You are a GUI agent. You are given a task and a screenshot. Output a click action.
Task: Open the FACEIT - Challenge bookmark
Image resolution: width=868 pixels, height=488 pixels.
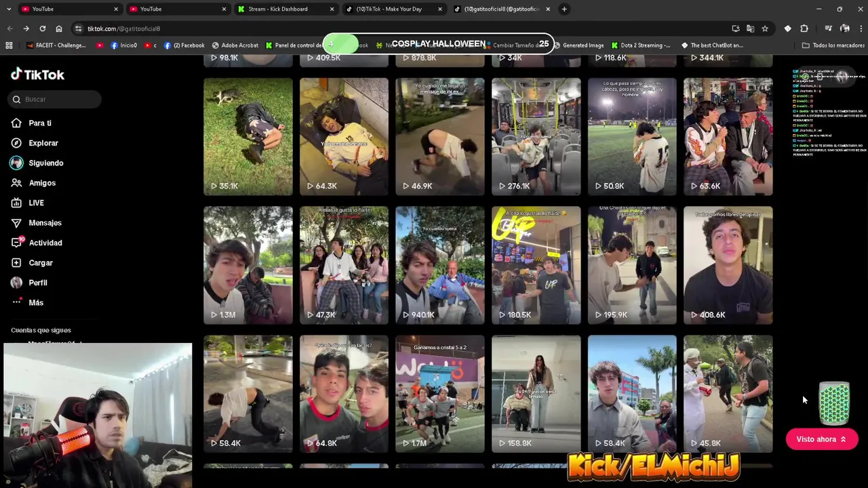click(x=56, y=45)
